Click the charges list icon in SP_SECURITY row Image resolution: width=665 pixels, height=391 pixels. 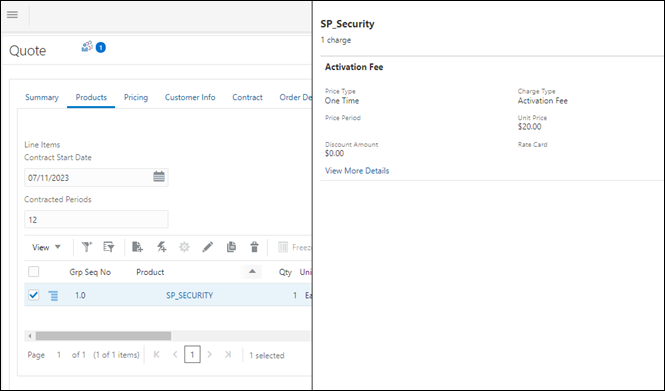pyautogui.click(x=53, y=296)
